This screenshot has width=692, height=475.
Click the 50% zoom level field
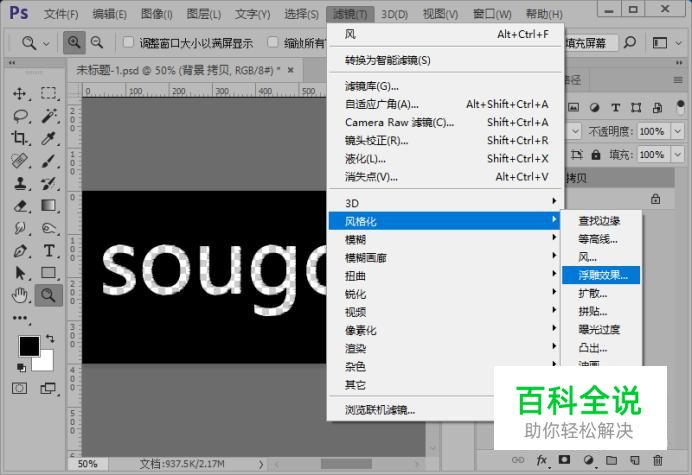tap(87, 464)
